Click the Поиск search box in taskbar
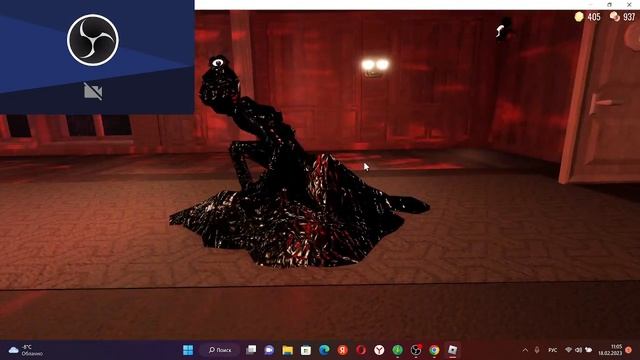 click(220, 350)
